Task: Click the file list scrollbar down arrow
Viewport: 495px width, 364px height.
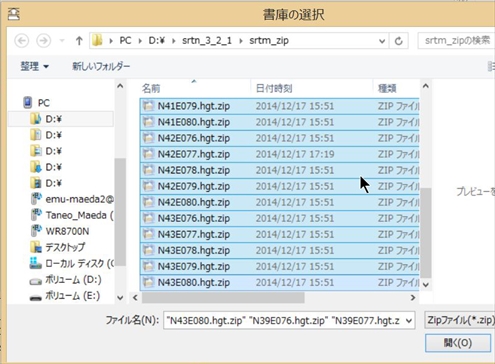Action: [x=426, y=284]
